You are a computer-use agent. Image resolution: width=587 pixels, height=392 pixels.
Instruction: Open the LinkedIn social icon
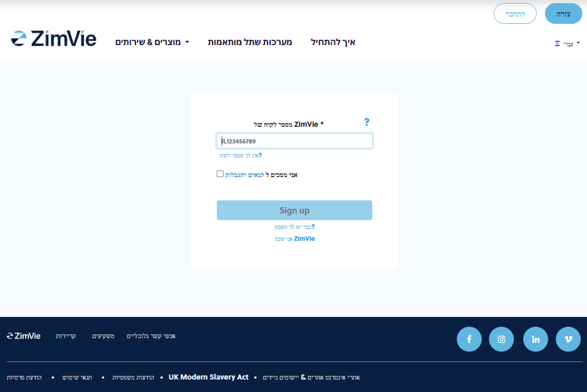(x=536, y=339)
